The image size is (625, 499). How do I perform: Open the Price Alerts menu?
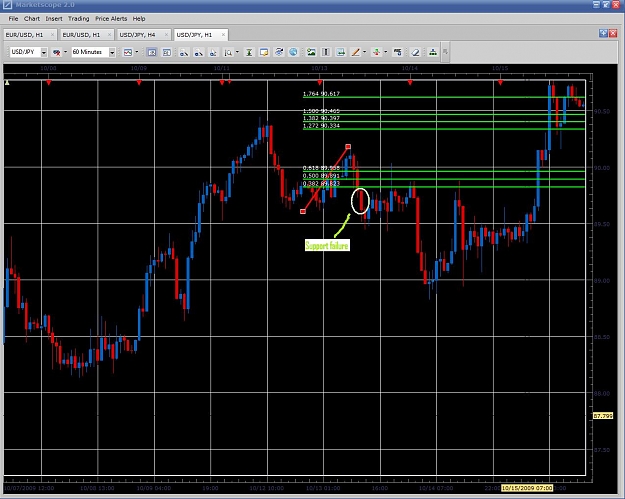tap(111, 19)
